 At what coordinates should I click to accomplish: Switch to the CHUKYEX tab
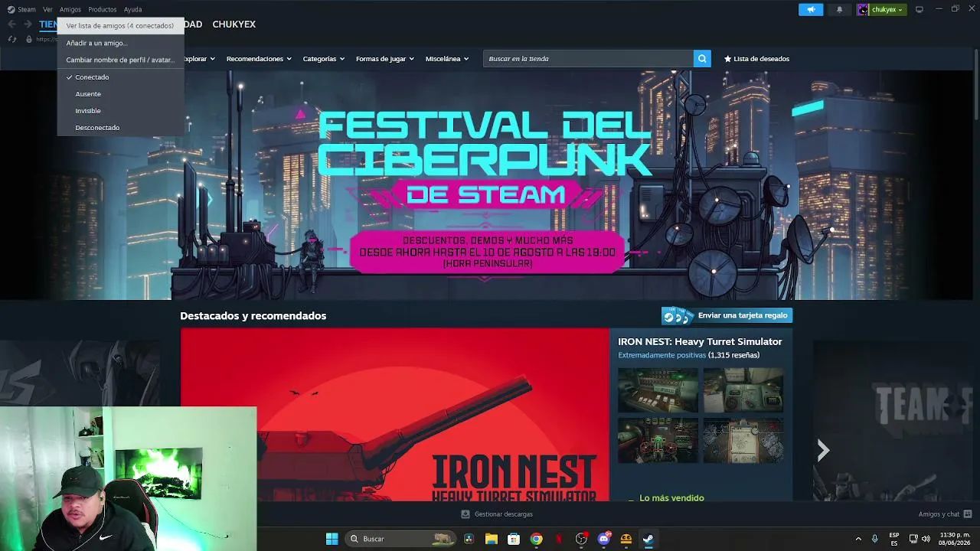click(234, 24)
